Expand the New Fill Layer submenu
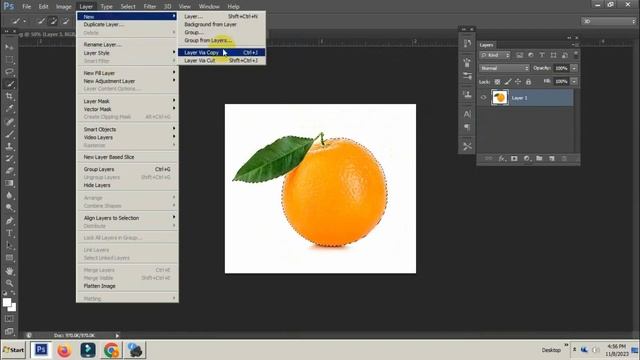Image resolution: width=640 pixels, height=360 pixels. point(127,73)
